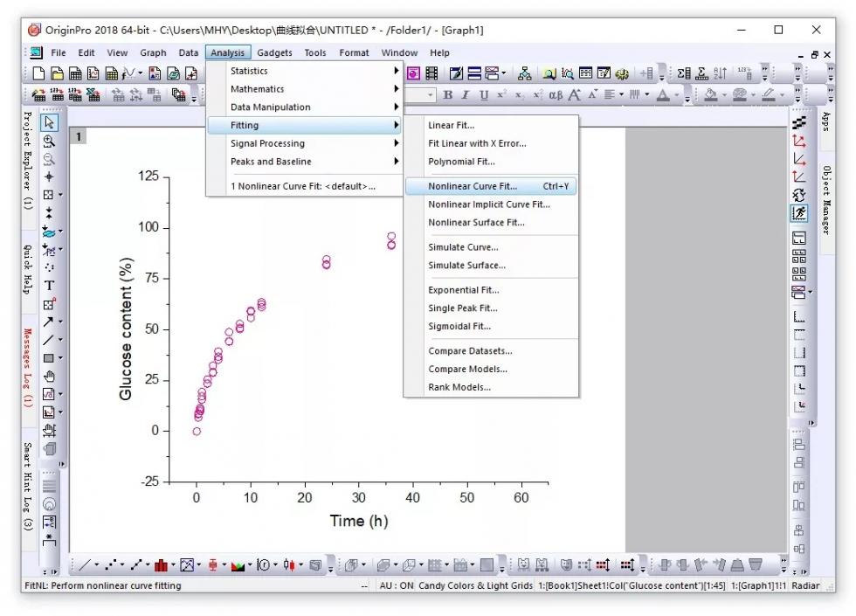Image resolution: width=856 pixels, height=616 pixels.
Task: Select the Pointer tool
Action: point(49,122)
